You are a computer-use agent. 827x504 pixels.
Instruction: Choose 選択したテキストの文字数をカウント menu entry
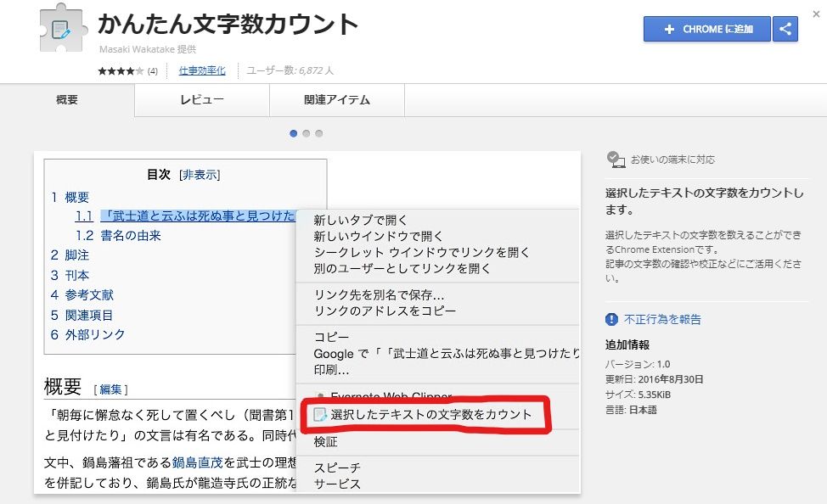point(430,414)
